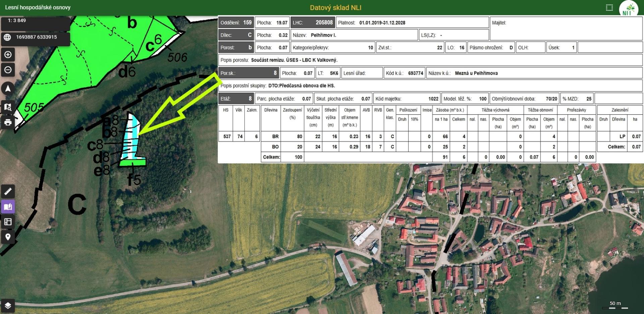
Task: Open the table layout panel icon
Action: (x=8, y=222)
